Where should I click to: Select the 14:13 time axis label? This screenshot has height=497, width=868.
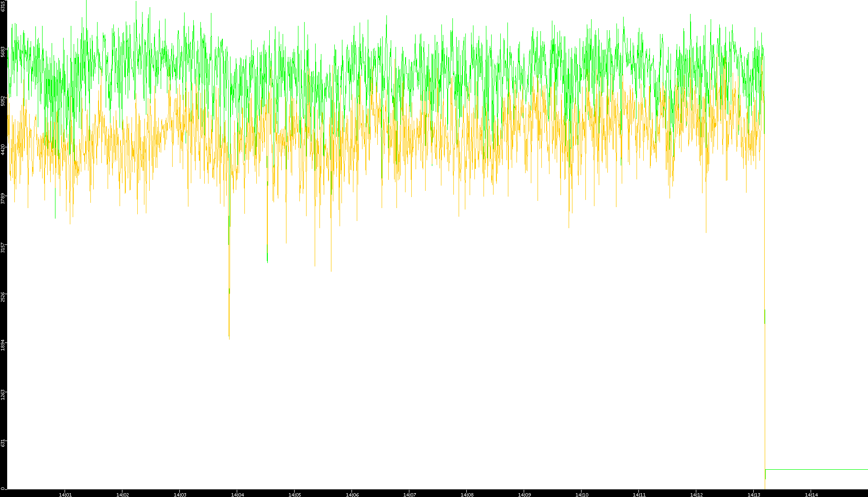[754, 495]
